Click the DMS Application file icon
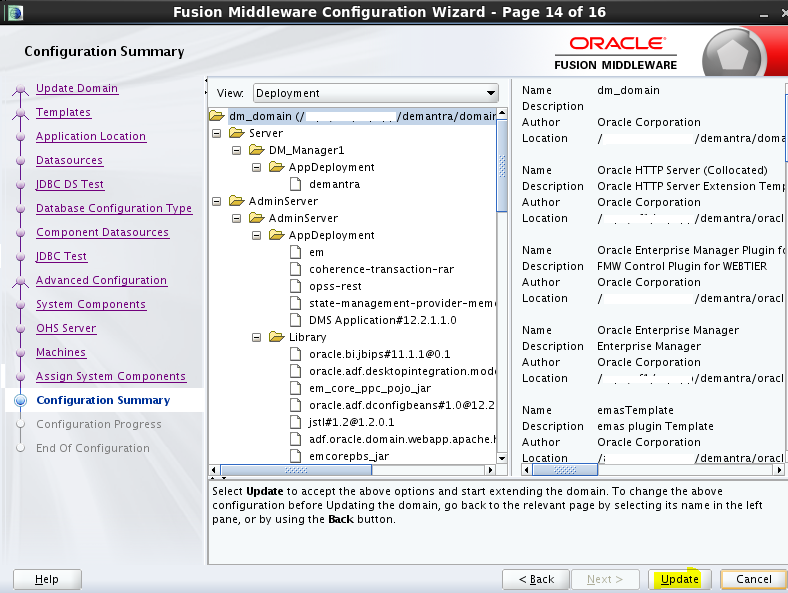788x593 pixels. pyautogui.click(x=296, y=320)
